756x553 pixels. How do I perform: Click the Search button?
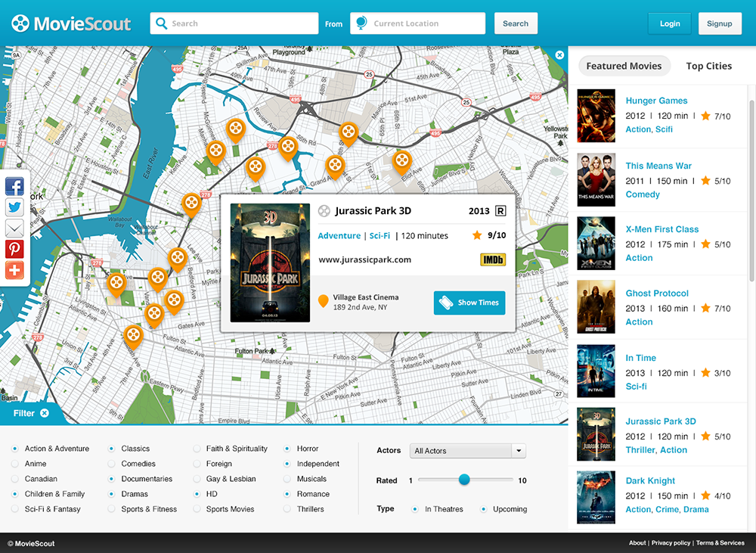point(516,23)
